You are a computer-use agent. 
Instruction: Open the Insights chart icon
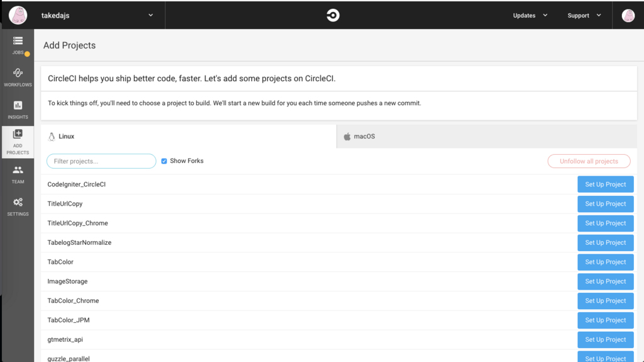[x=18, y=105]
